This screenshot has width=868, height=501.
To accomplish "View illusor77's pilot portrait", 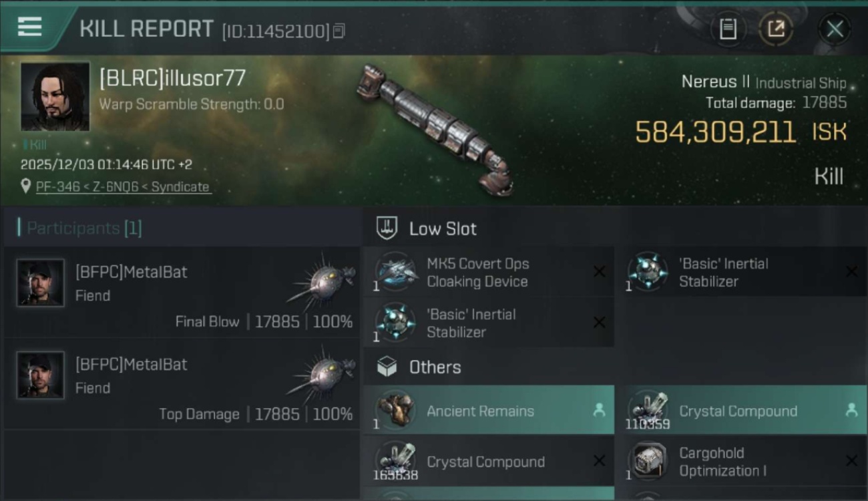I will [55, 96].
